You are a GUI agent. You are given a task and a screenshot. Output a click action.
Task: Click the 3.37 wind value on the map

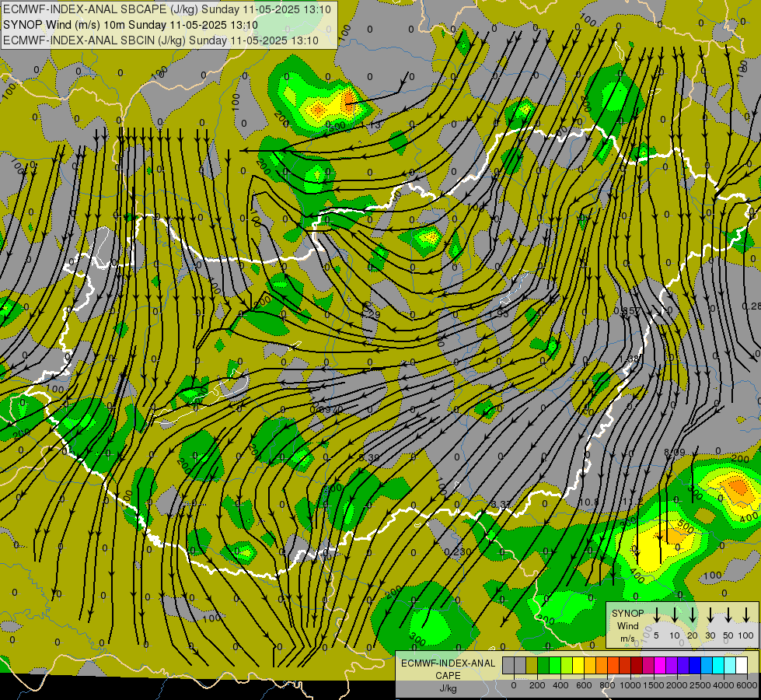coord(501,504)
